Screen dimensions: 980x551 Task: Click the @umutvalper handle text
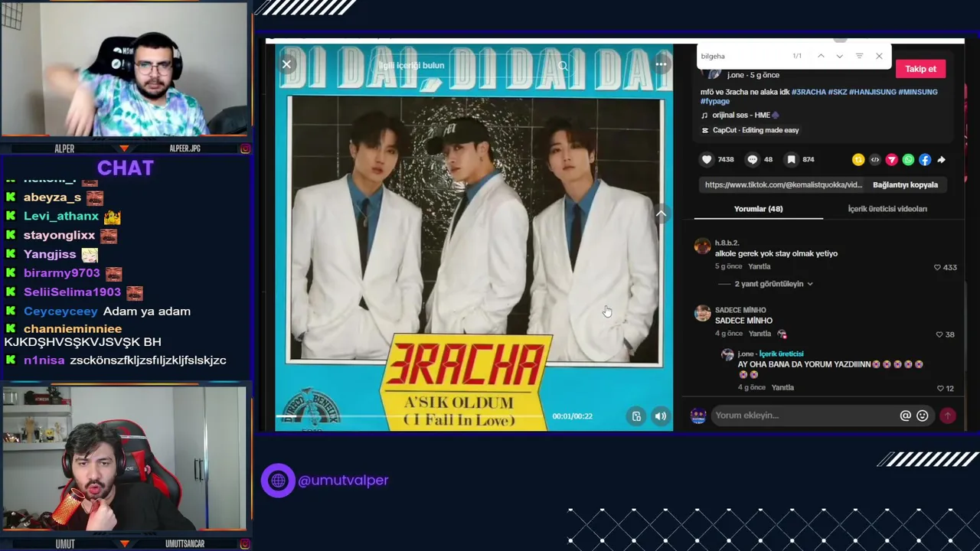343,481
